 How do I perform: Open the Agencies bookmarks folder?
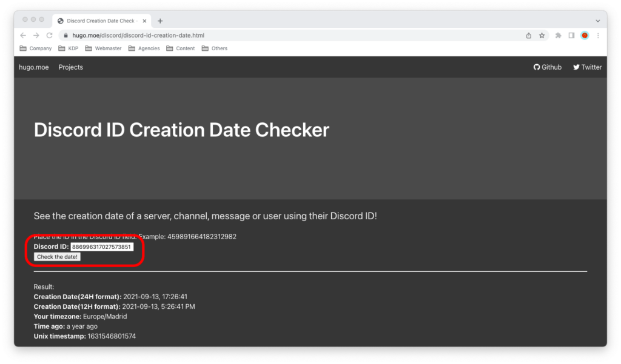point(144,48)
